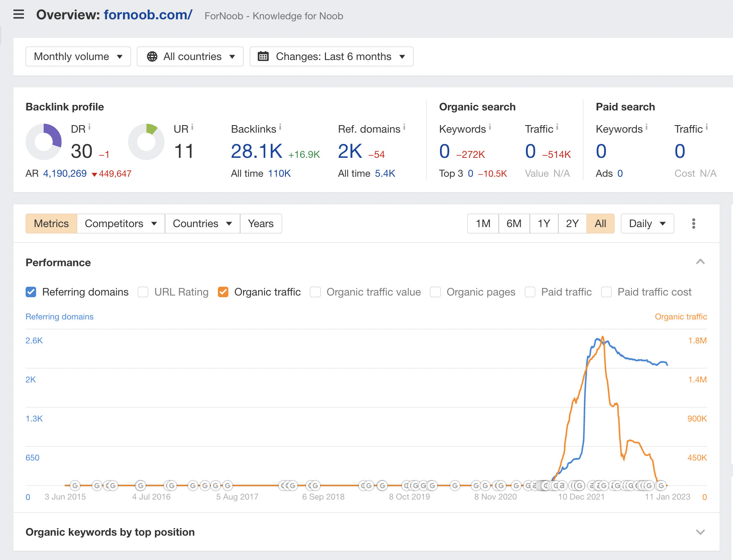Open the hamburger navigation menu
This screenshot has width=733, height=560.
(x=18, y=14)
